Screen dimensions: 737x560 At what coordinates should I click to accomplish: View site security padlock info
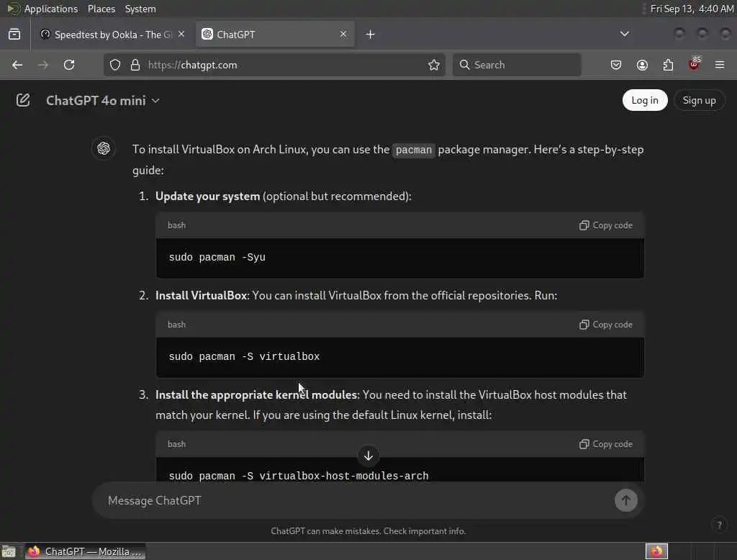click(x=135, y=65)
